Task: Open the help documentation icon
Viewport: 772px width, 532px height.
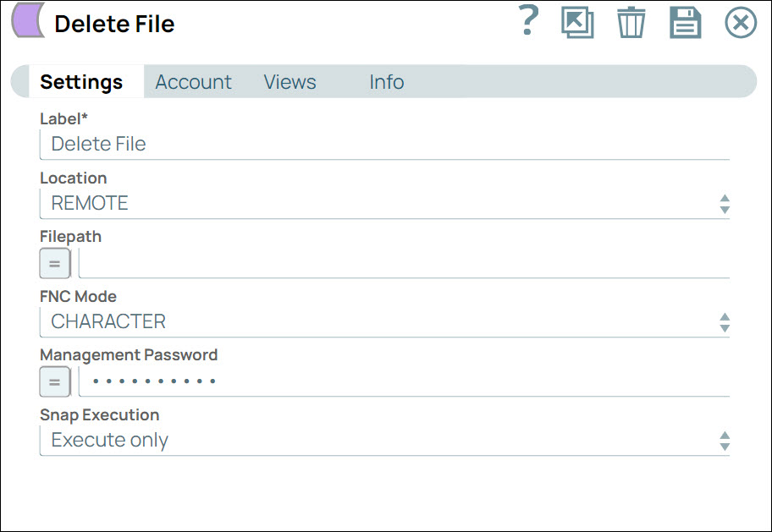Action: point(527,23)
